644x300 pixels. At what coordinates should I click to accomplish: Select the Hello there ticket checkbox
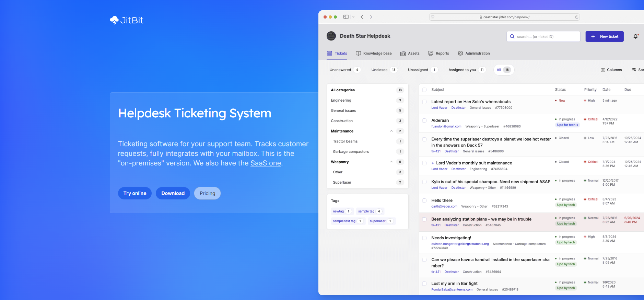(424, 200)
